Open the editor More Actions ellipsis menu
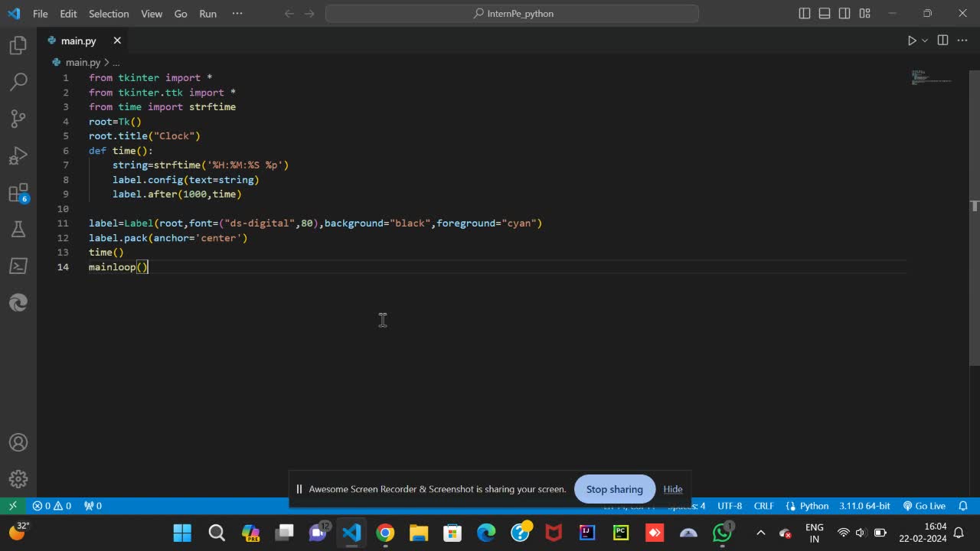 962,41
